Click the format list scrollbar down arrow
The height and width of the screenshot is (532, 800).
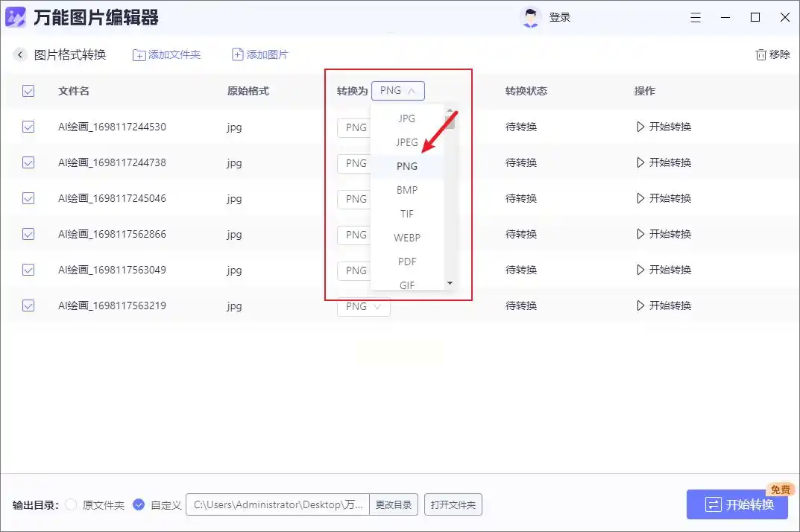(450, 283)
